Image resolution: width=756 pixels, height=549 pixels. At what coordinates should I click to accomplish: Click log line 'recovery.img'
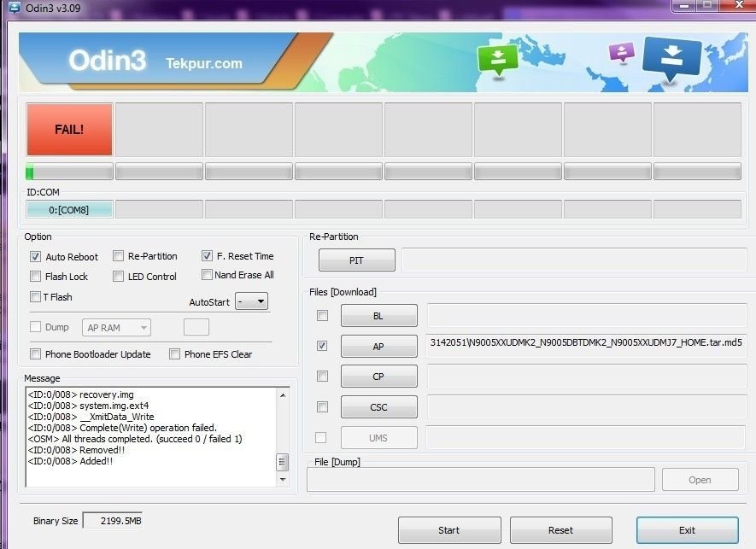coord(107,394)
